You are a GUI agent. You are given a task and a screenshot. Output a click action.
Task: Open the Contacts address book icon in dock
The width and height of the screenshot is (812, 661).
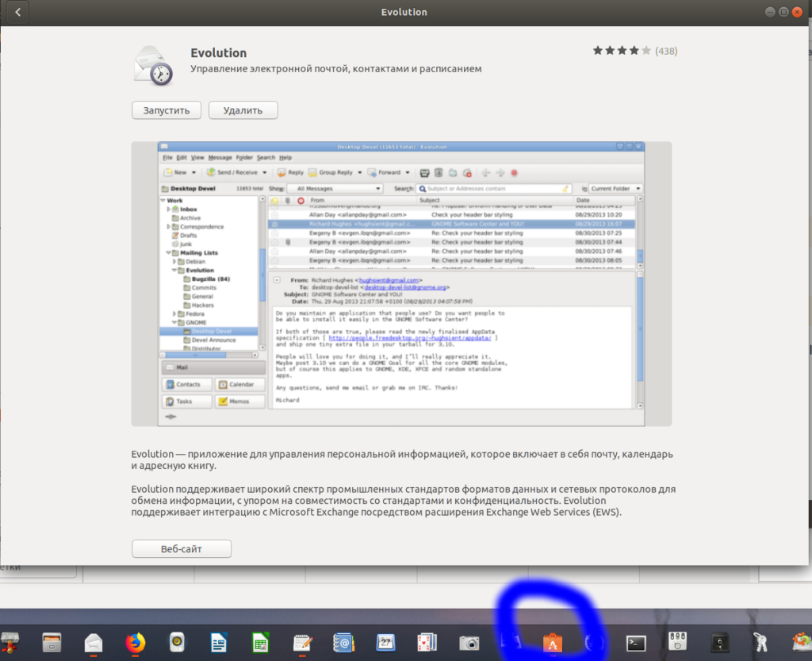[x=344, y=643]
